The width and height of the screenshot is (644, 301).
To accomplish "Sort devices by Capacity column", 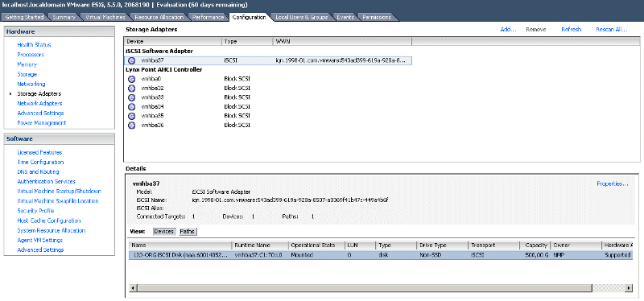I will (x=535, y=245).
